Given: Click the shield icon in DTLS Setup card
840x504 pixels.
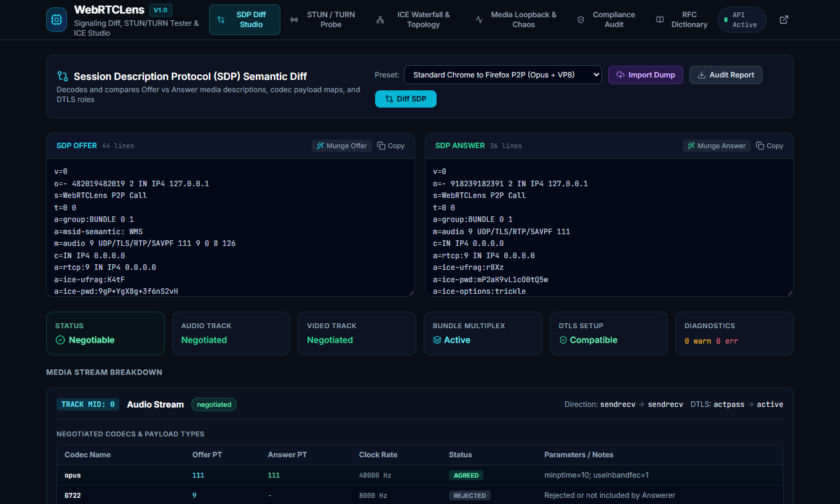Looking at the screenshot, I should pyautogui.click(x=563, y=340).
